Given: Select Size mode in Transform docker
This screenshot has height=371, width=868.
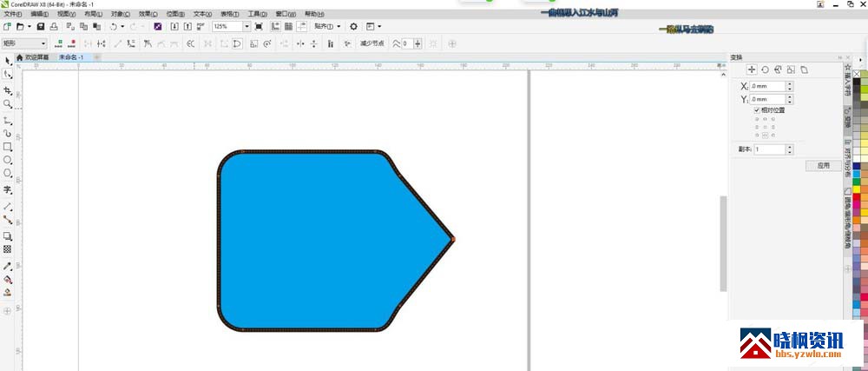Looking at the screenshot, I should (x=791, y=70).
